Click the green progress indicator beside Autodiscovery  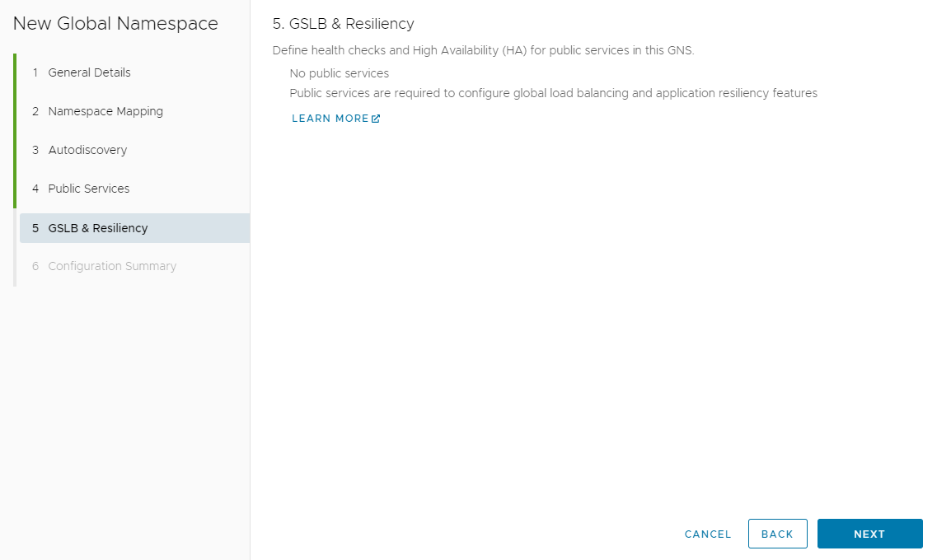[x=15, y=150]
